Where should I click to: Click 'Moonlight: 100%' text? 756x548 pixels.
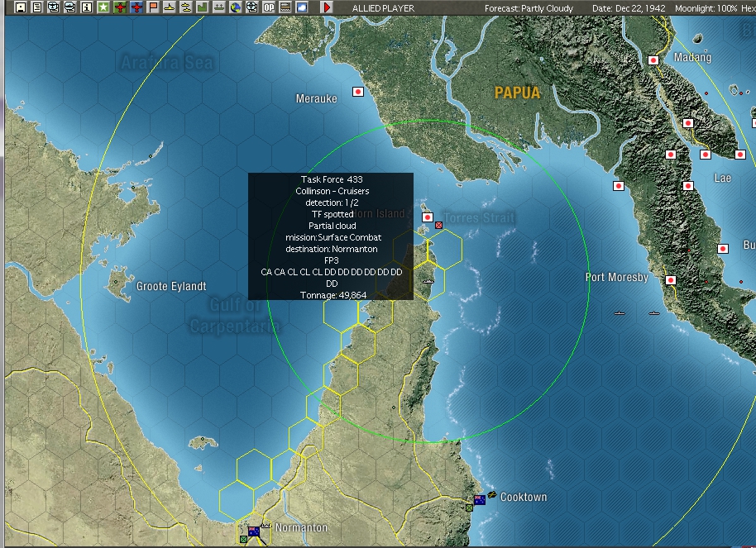pyautogui.click(x=706, y=8)
